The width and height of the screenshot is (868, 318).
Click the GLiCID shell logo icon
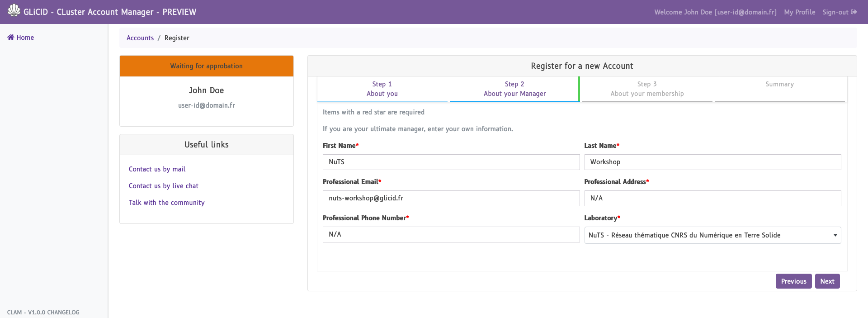[14, 11]
